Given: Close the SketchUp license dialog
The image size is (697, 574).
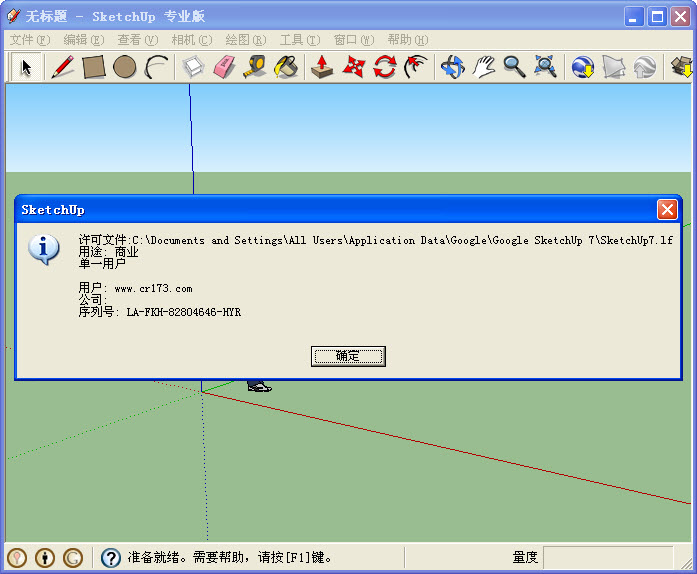Looking at the screenshot, I should (x=667, y=209).
